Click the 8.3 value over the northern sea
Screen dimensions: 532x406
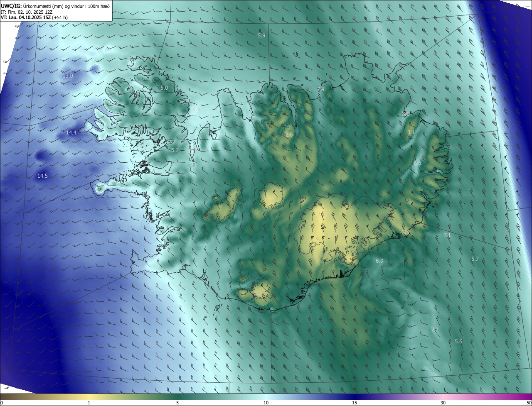pos(378,29)
